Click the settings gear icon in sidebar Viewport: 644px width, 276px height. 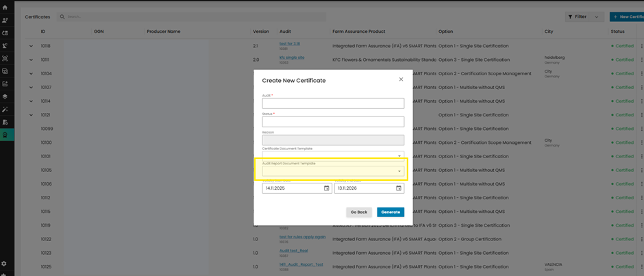click(x=5, y=264)
